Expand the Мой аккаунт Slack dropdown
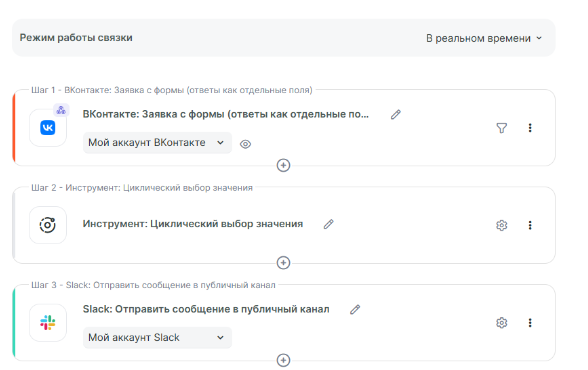 158,338
